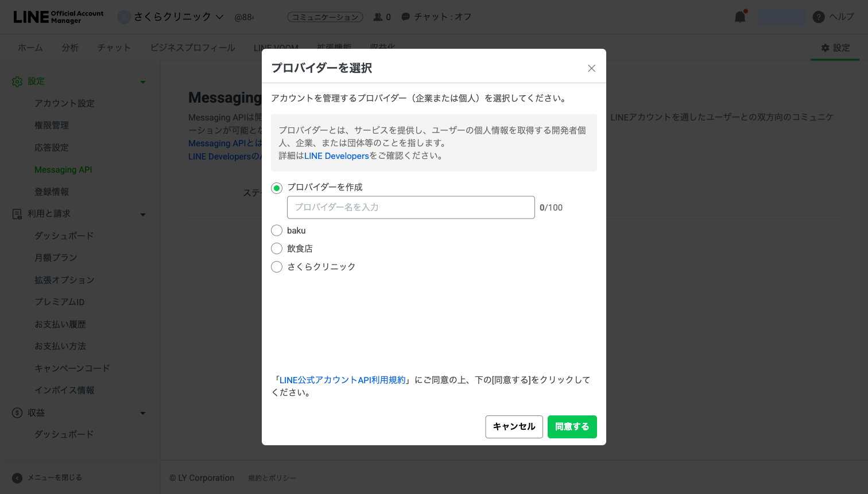Click the account avatar icon
The image size is (868, 494).
point(124,17)
